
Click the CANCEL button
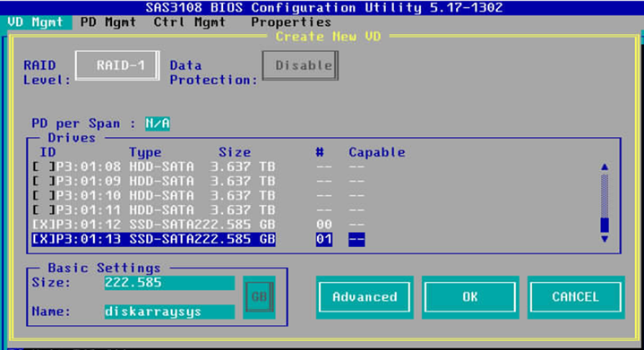pos(576,297)
